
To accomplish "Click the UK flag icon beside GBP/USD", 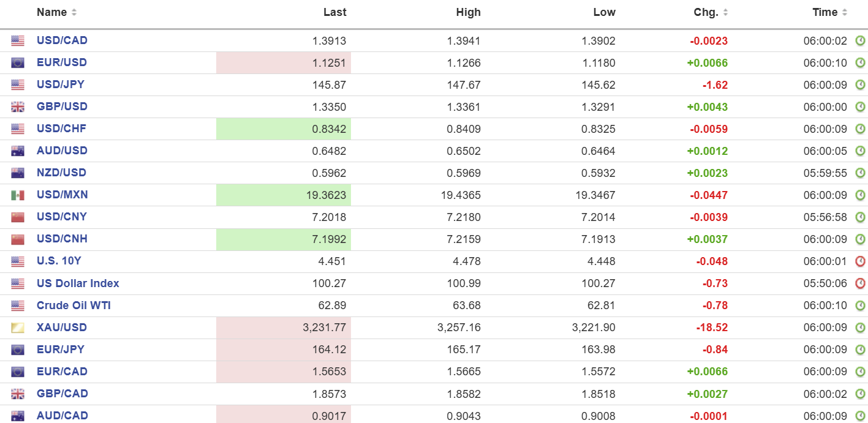I will [18, 107].
